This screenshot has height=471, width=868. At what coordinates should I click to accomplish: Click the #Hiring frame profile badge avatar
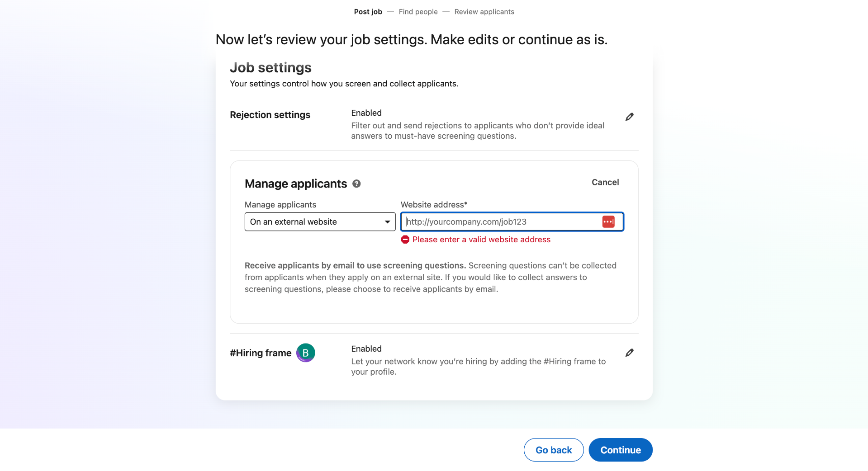click(x=305, y=353)
